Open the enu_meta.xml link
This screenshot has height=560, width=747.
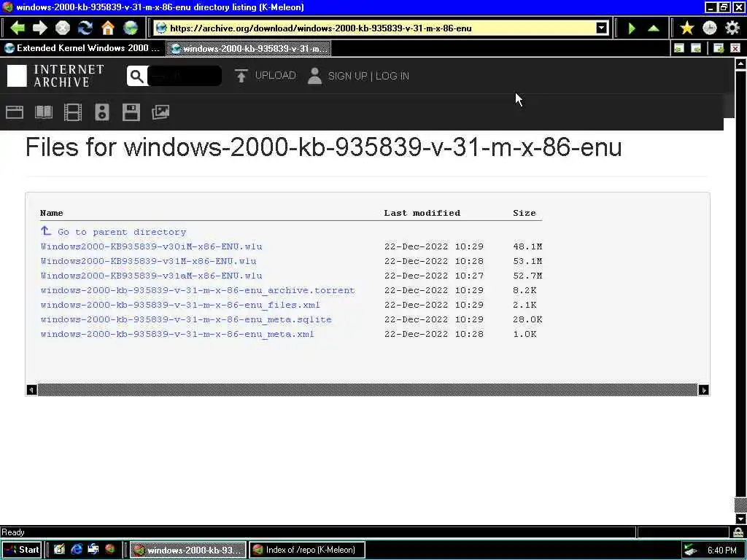(177, 334)
